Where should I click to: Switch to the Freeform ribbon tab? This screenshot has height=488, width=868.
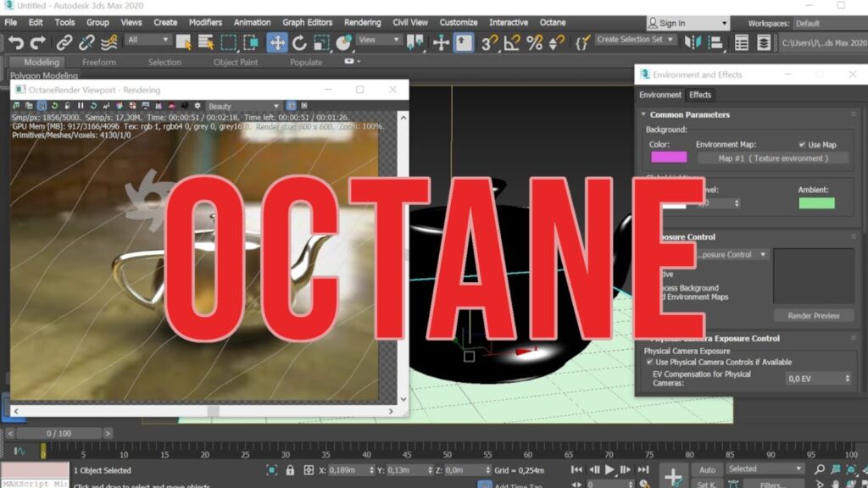tap(99, 62)
